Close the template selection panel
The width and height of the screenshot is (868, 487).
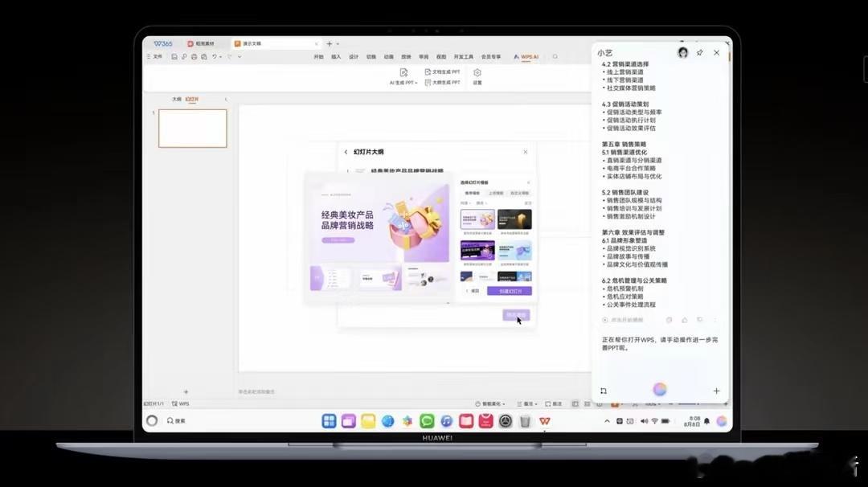pos(528,182)
